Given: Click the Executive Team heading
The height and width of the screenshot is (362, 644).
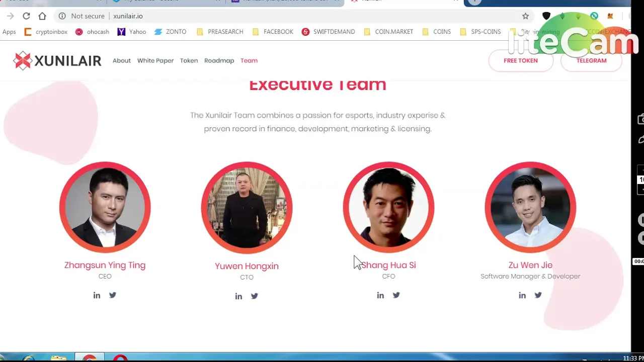Looking at the screenshot, I should tap(317, 84).
